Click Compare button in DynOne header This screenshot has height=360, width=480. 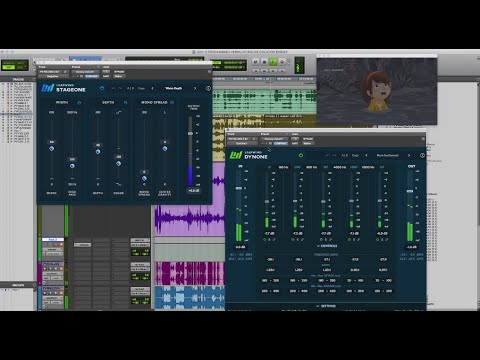tap(280, 143)
